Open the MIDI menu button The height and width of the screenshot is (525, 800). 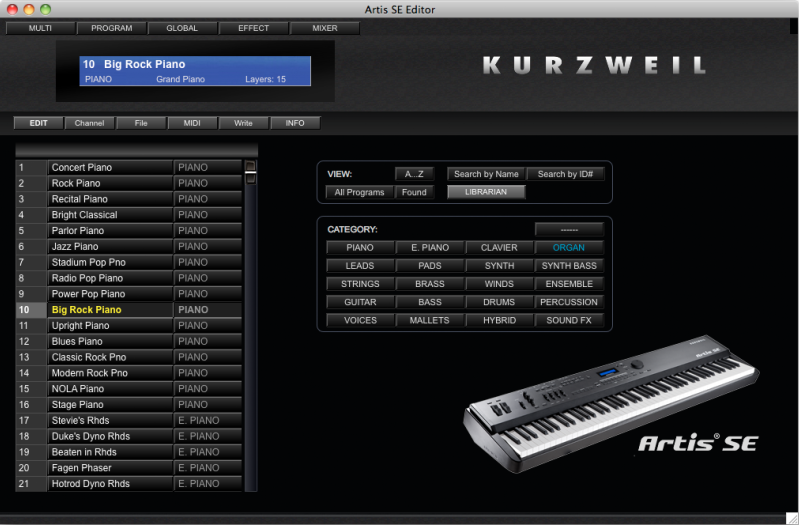coord(192,123)
